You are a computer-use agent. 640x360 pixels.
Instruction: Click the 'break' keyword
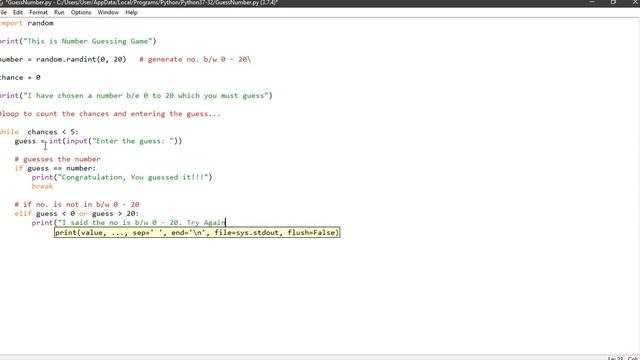coord(42,187)
